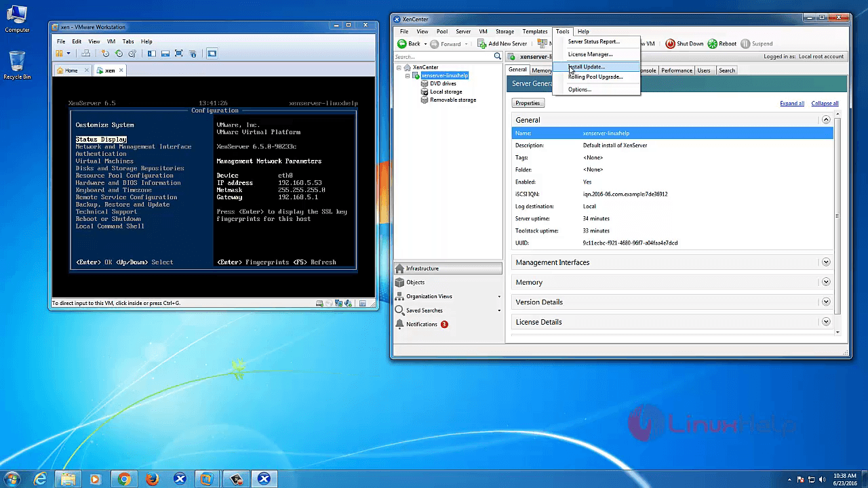Switch to the General tab

click(x=517, y=70)
